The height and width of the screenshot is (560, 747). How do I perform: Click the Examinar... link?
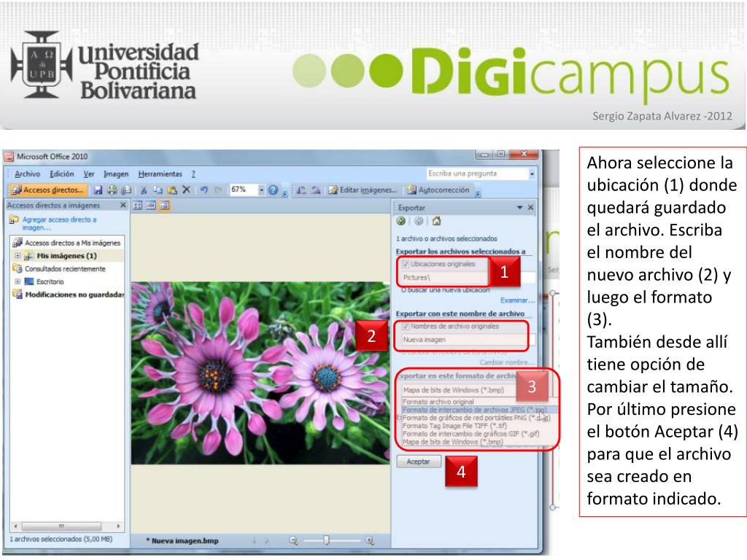(x=517, y=300)
